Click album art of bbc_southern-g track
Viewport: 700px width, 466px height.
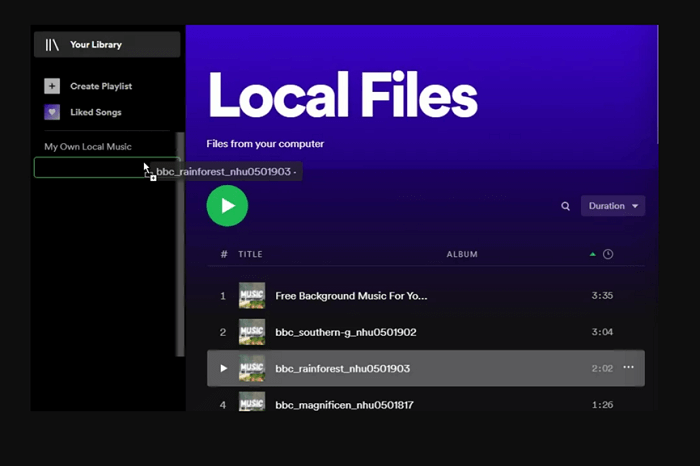252,332
